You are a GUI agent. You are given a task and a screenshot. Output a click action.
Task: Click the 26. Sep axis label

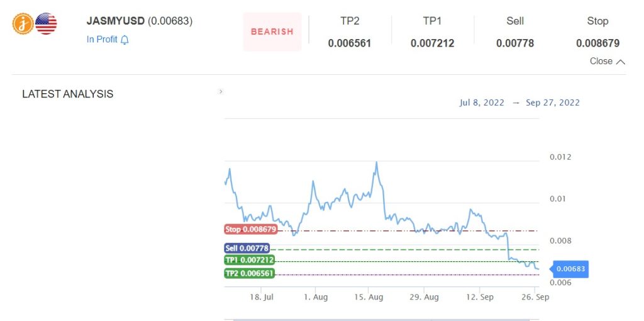(x=535, y=297)
